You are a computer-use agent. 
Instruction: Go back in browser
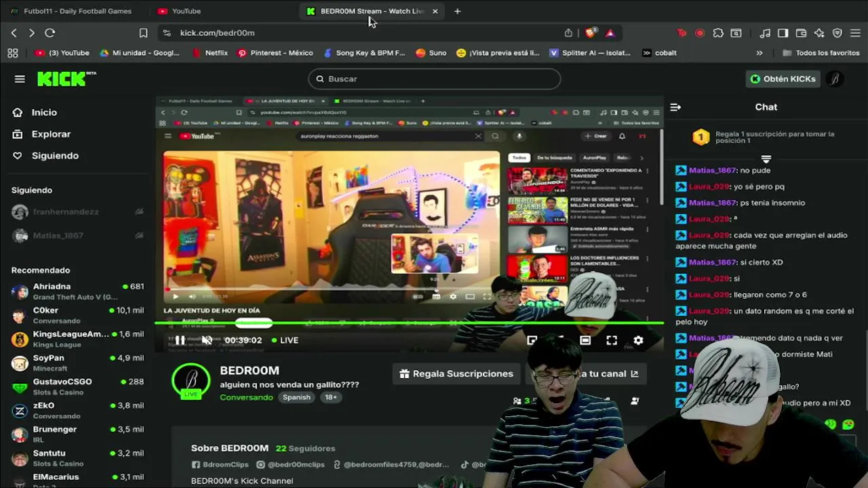tap(14, 33)
